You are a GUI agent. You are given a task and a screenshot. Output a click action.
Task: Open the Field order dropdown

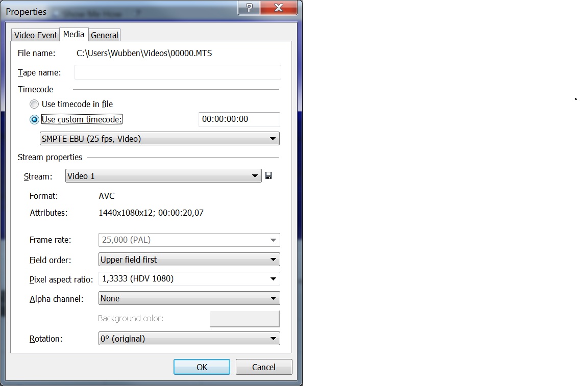click(189, 260)
